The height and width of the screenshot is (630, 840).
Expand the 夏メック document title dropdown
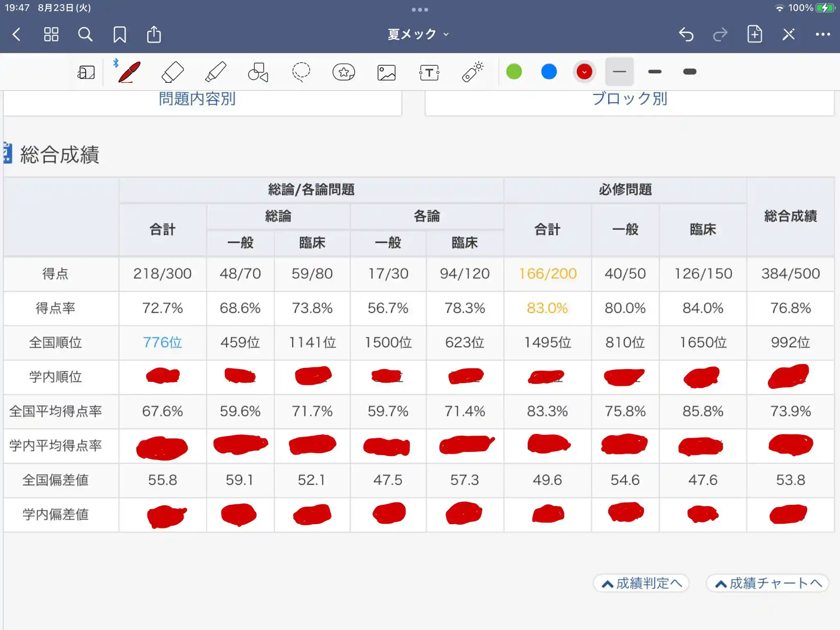click(418, 34)
